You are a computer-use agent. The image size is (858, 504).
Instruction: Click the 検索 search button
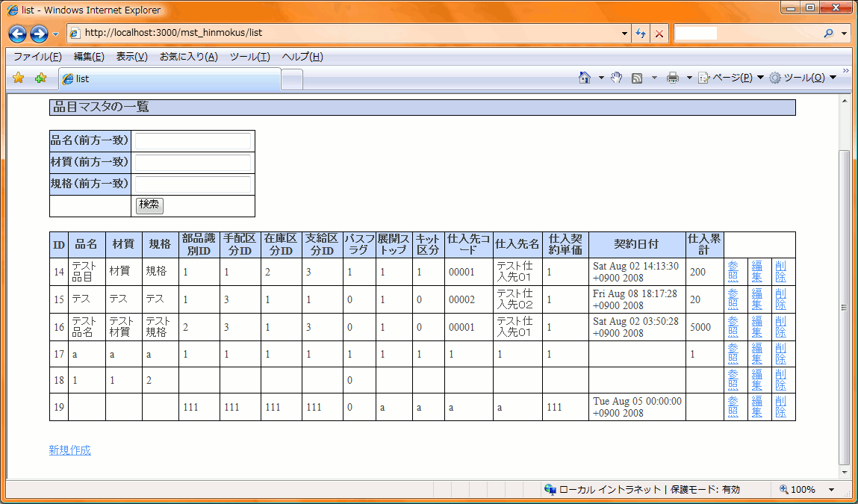(149, 205)
